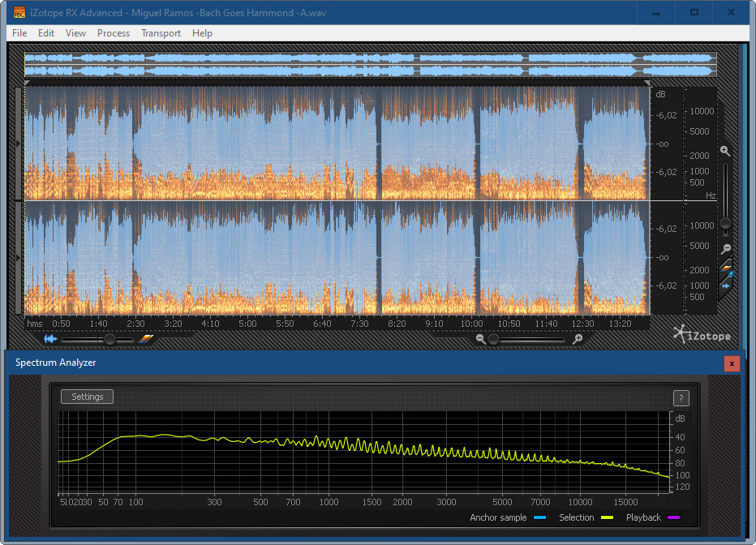Screen dimensions: 756x545
Task: Click the waveform overview strip at top
Action: point(370,65)
